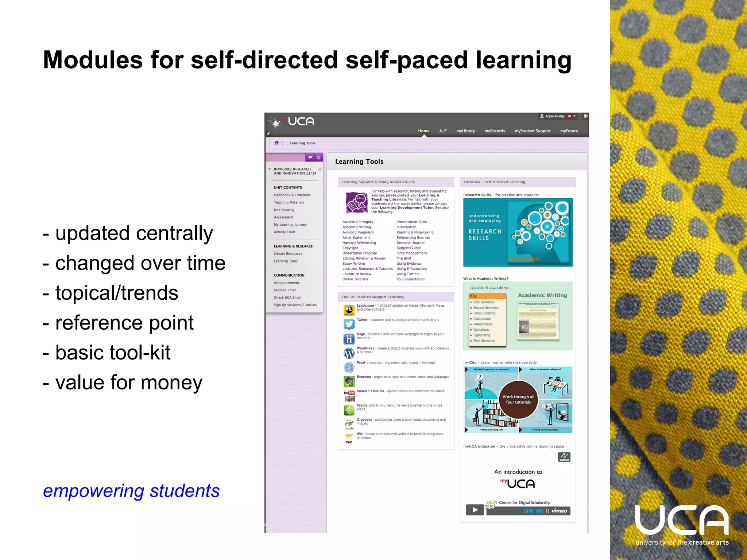Viewport: 747px width, 560px height.
Task: Click the purple Learning Support book icon
Action: pyautogui.click(x=356, y=202)
